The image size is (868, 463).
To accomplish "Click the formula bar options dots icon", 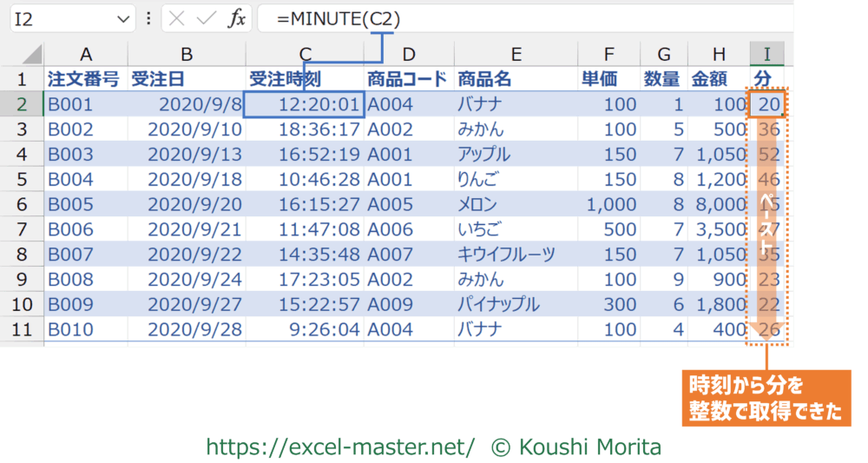I will pos(148,19).
